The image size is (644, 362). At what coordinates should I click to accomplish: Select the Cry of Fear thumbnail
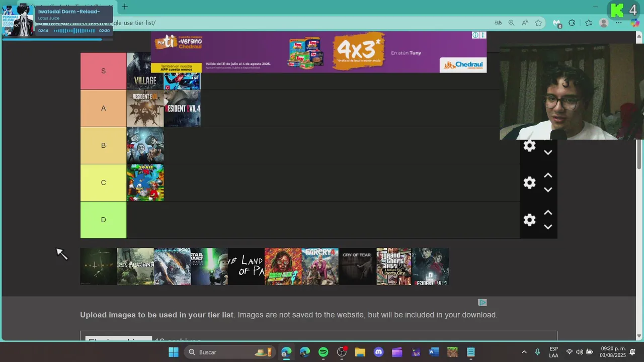point(357,266)
